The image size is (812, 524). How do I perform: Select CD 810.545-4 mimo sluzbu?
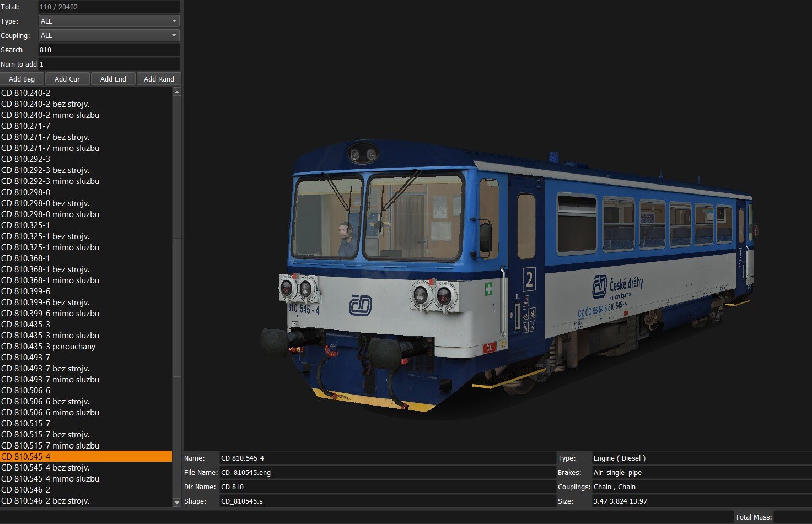[86, 478]
